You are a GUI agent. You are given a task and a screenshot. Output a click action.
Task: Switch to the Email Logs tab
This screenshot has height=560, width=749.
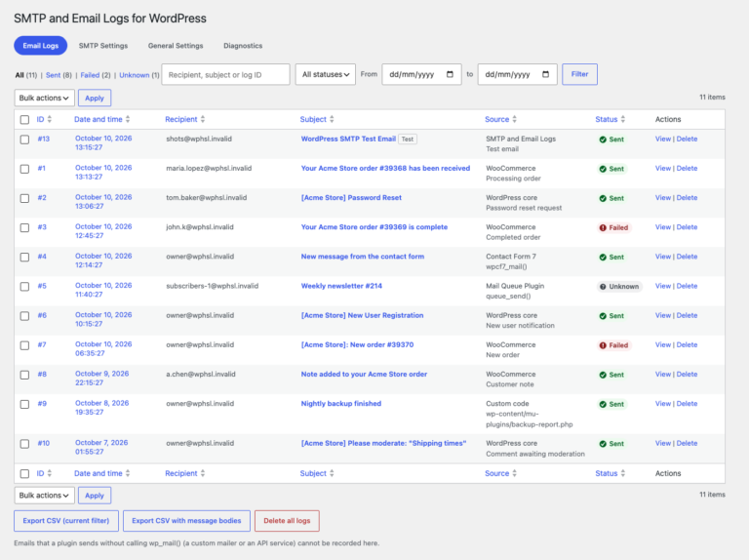click(x=41, y=46)
